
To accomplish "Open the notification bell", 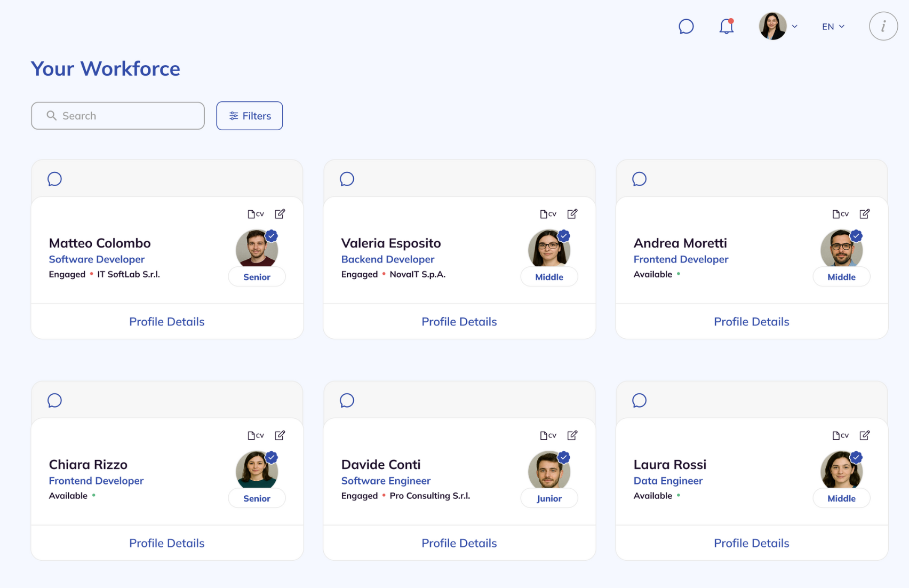I will tap(725, 26).
